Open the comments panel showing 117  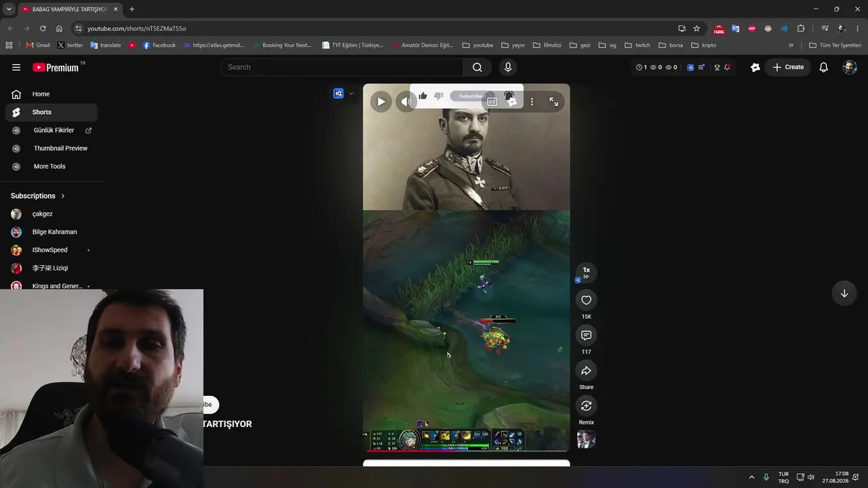coord(587,335)
